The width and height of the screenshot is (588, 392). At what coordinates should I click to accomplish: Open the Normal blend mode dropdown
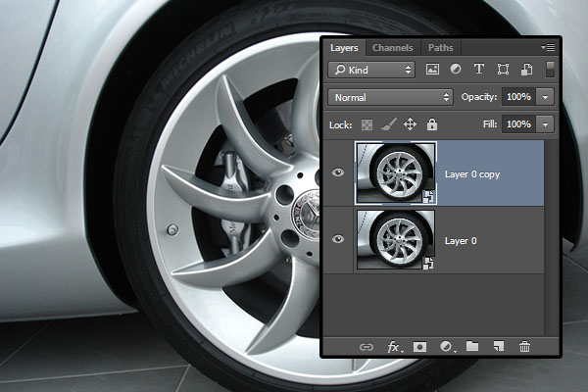(x=390, y=97)
